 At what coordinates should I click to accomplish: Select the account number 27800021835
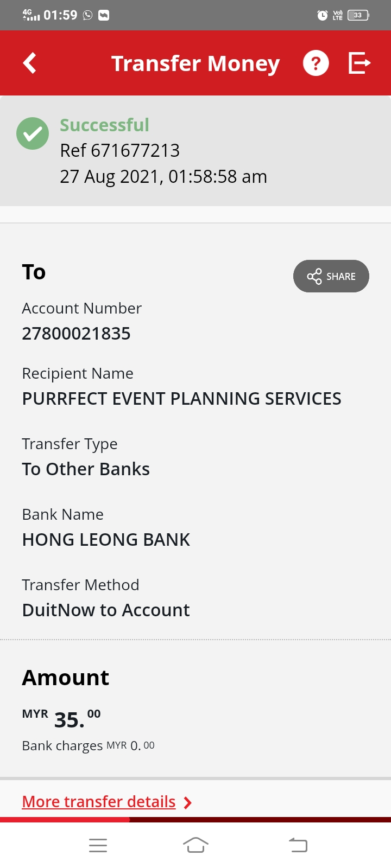point(76,334)
